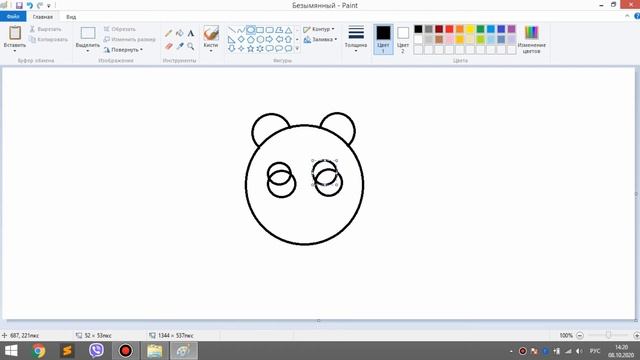
Task: Choose the Polygon shape
Action: pos(279,30)
